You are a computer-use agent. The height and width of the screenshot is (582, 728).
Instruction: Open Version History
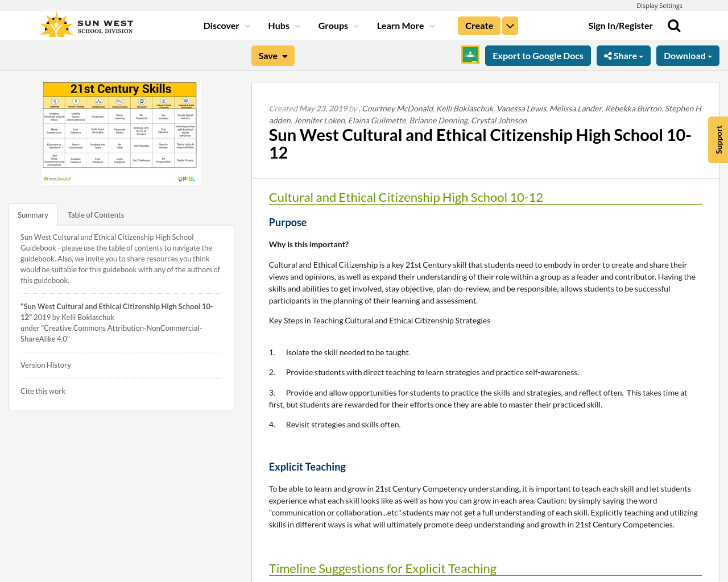(45, 364)
